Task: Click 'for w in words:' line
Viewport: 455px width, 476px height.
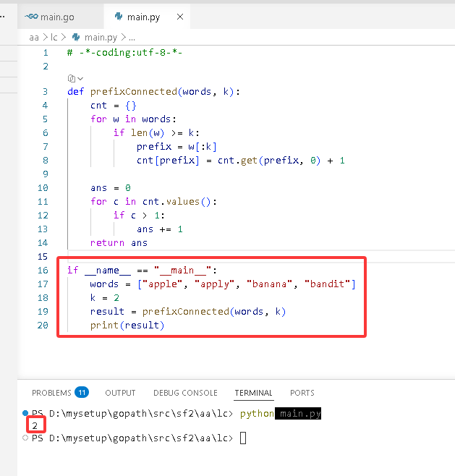Action: 133,119
